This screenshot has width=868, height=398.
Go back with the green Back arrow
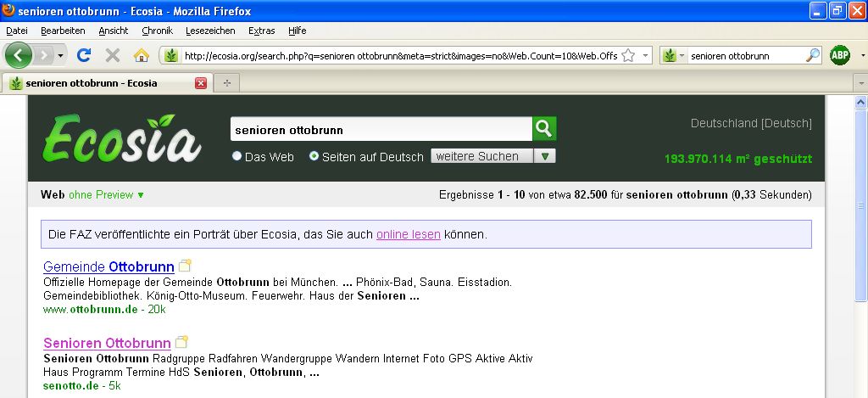(19, 55)
